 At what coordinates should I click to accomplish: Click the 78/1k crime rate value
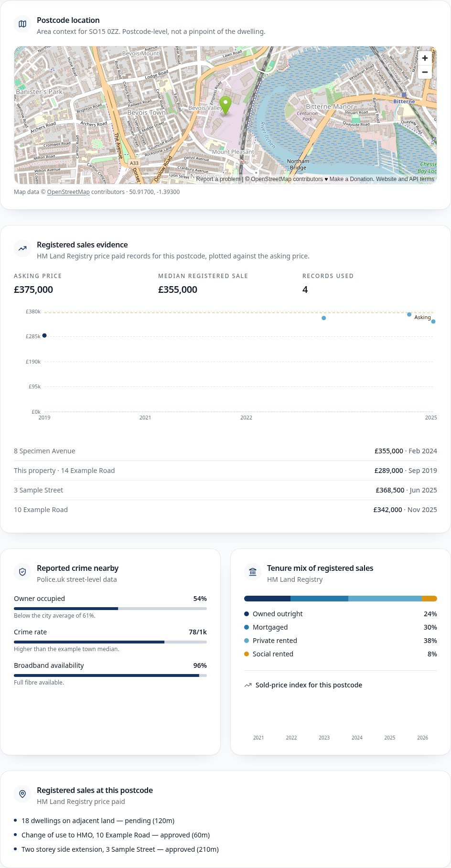tap(198, 632)
